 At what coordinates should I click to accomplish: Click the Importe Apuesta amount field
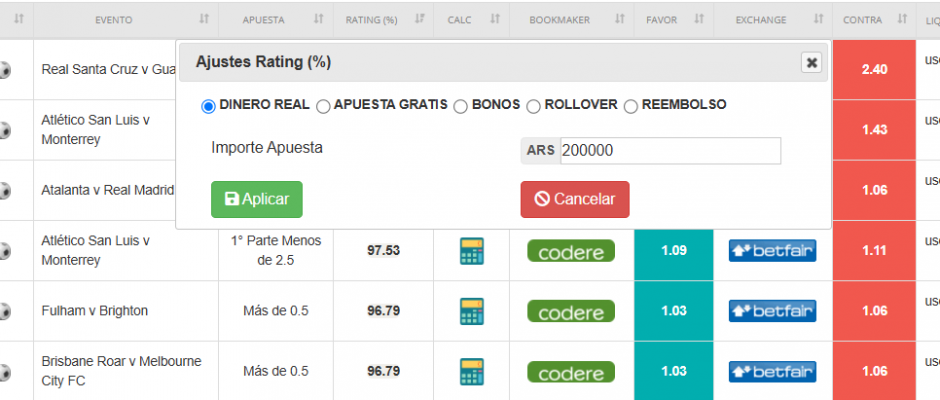669,150
